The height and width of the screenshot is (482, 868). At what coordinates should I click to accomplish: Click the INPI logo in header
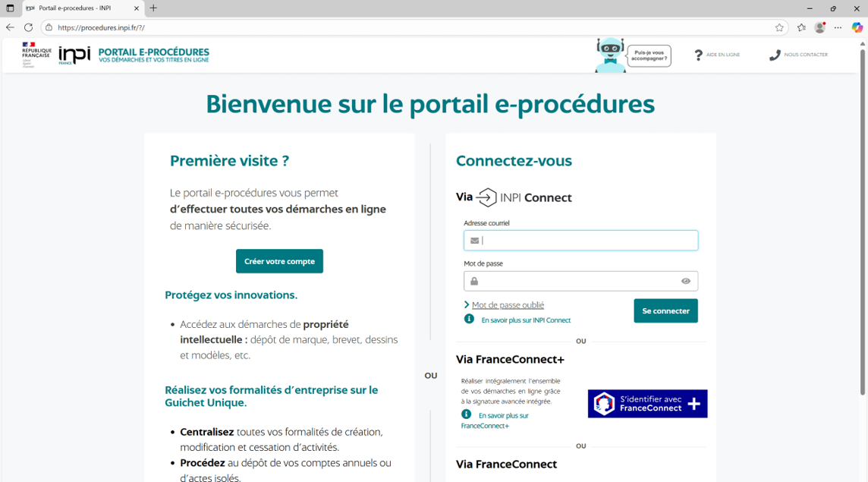74,55
